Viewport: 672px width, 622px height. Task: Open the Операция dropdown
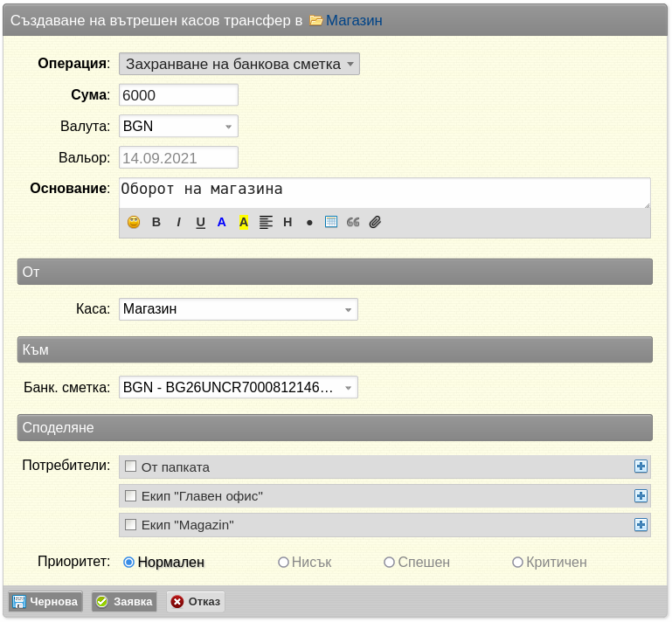[x=239, y=64]
